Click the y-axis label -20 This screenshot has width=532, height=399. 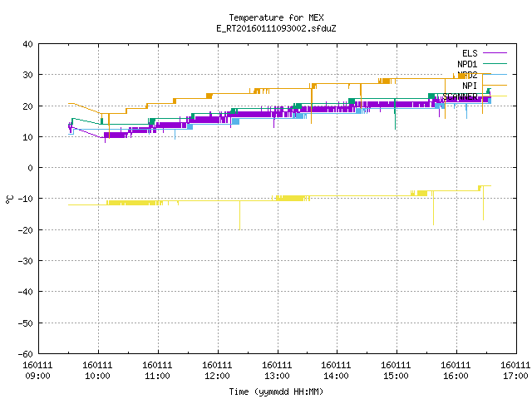coord(26,230)
